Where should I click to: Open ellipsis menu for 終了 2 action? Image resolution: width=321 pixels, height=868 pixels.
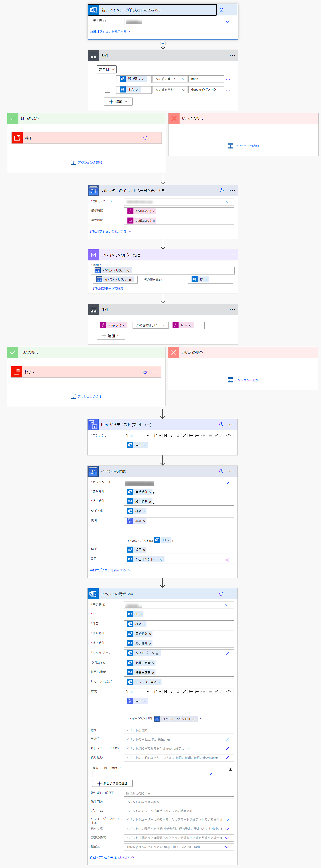coord(155,372)
